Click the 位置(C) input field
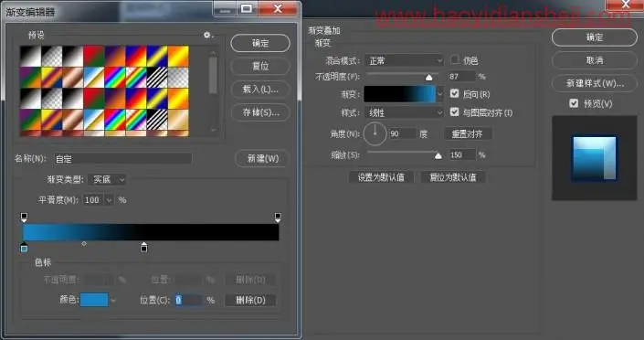 (188, 300)
